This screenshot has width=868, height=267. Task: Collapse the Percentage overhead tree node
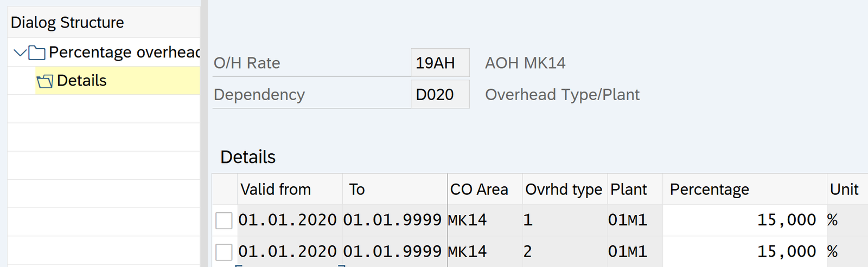coord(20,53)
